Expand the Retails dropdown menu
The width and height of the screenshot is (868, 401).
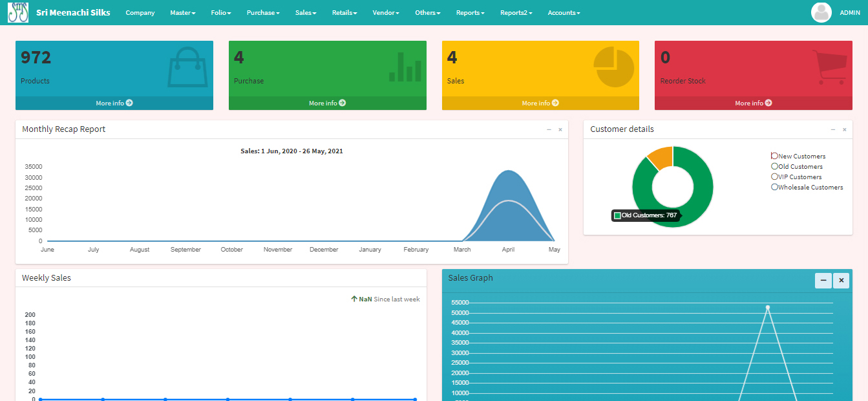[344, 13]
